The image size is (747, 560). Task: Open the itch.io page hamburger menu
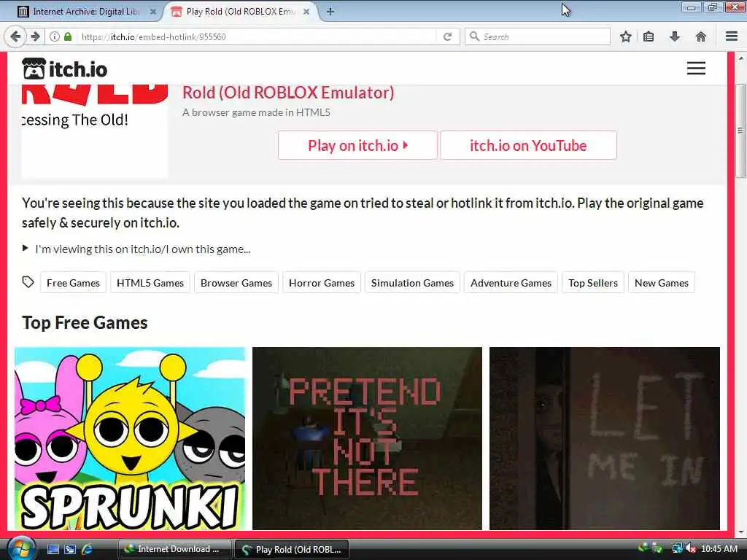pyautogui.click(x=696, y=69)
